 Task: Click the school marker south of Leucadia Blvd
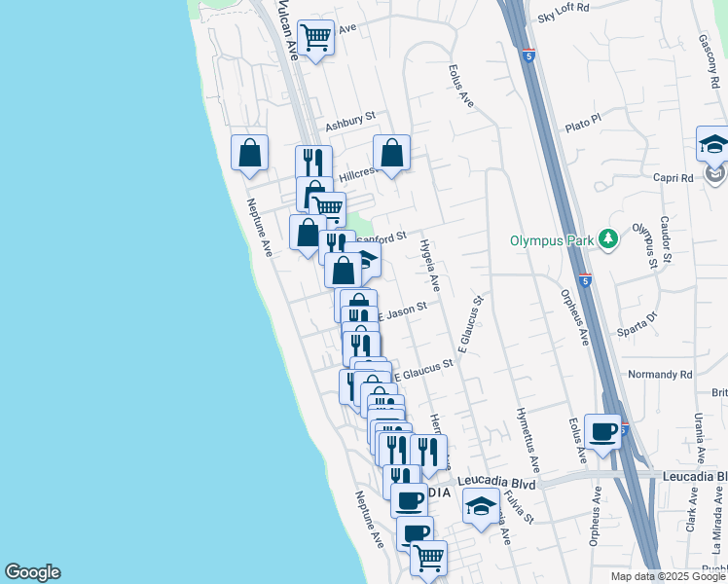tap(481, 506)
